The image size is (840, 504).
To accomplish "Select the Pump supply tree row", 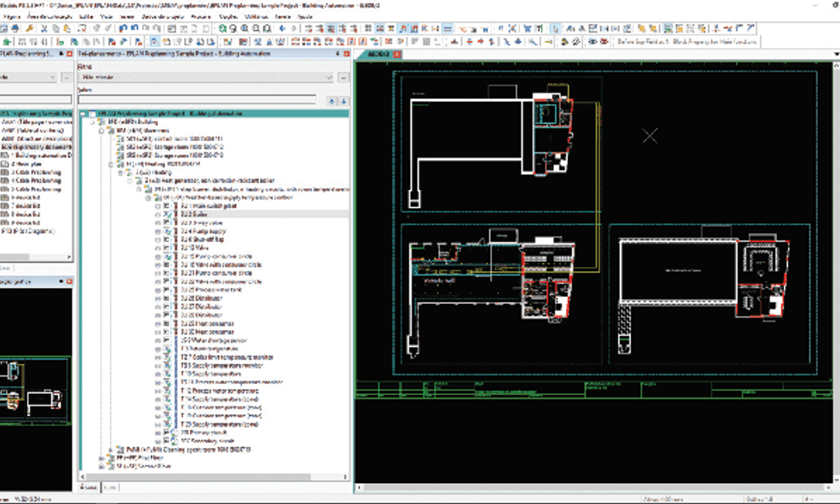I will 203,231.
